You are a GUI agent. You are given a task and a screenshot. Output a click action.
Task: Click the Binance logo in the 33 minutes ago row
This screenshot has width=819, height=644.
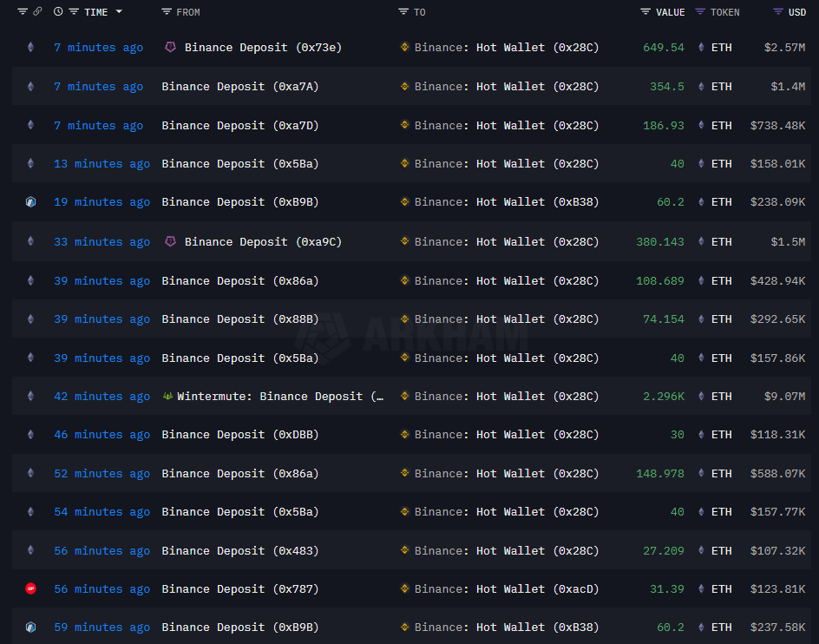404,241
